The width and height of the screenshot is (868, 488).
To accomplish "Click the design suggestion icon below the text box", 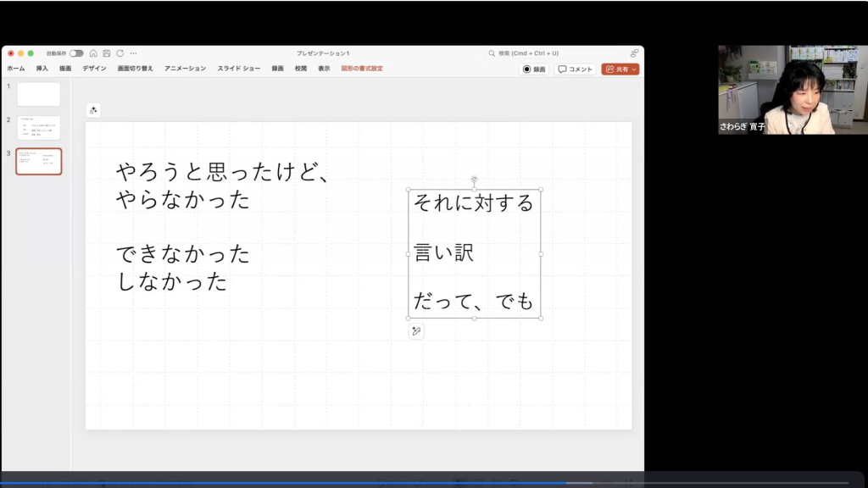I will pos(416,331).
